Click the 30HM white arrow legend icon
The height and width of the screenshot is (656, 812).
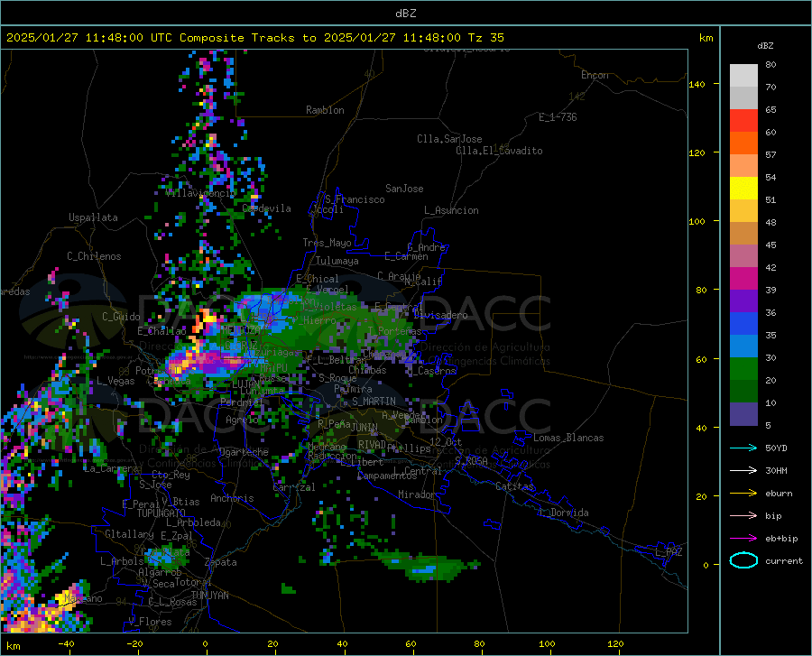tap(743, 471)
